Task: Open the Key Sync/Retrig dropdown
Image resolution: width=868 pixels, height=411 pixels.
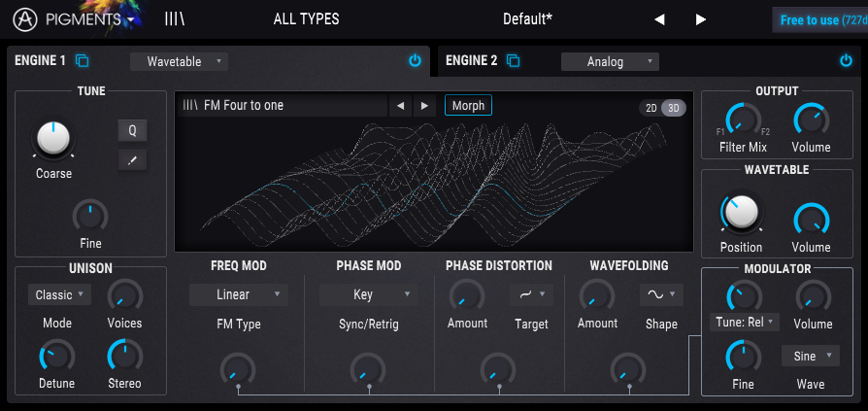Action: tap(369, 294)
